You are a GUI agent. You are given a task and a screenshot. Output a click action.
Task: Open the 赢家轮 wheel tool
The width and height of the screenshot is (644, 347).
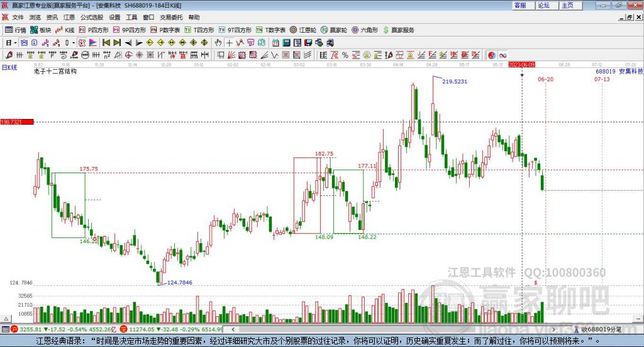tap(334, 30)
